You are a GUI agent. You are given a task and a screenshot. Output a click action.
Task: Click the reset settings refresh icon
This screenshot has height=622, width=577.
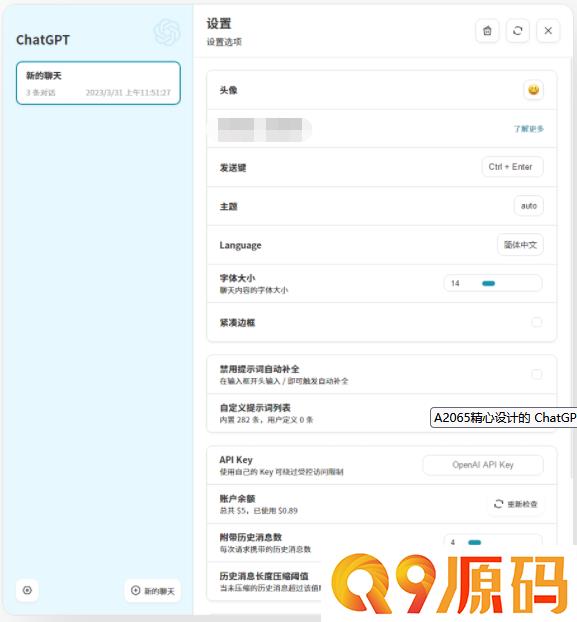518,31
